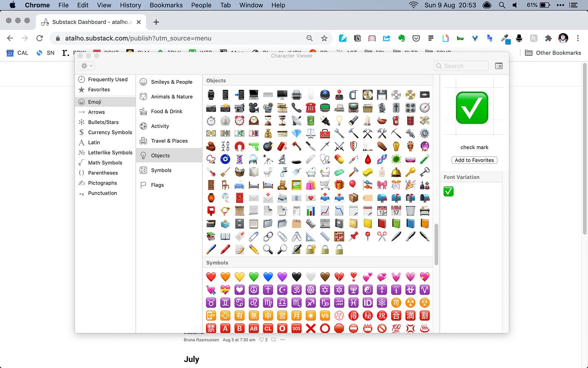Open the Wi-Fi status menu

[413, 5]
